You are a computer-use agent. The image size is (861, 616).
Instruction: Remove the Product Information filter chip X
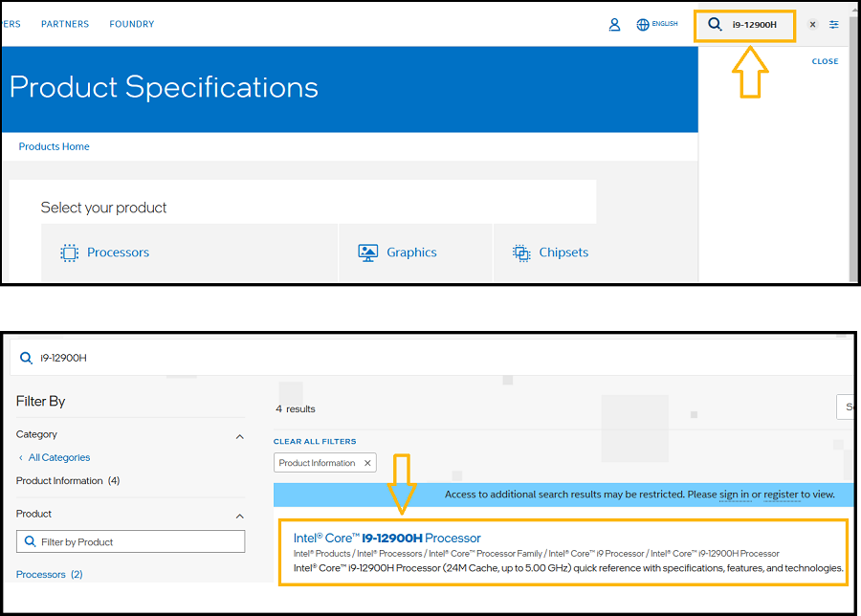(x=367, y=463)
